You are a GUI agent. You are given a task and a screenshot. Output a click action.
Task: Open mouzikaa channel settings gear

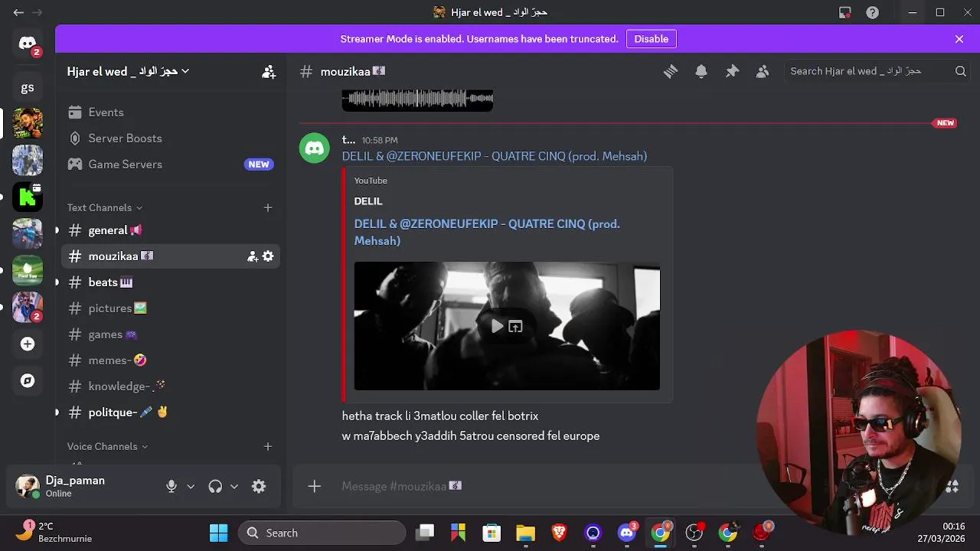tap(268, 256)
